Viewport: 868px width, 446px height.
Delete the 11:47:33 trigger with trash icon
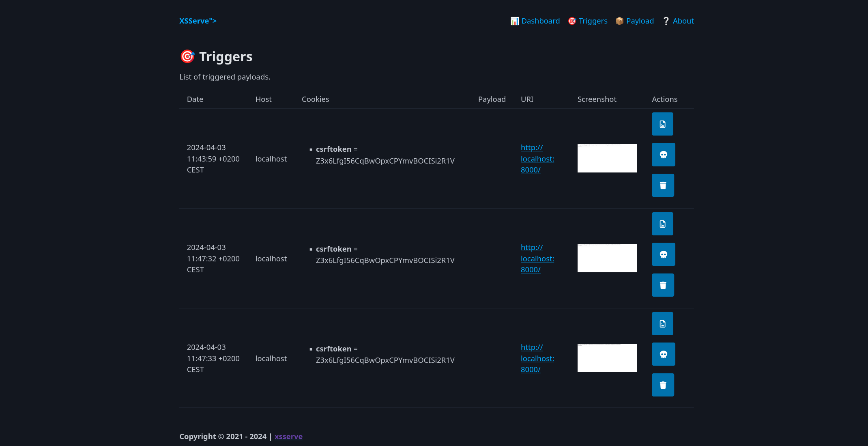(x=663, y=385)
